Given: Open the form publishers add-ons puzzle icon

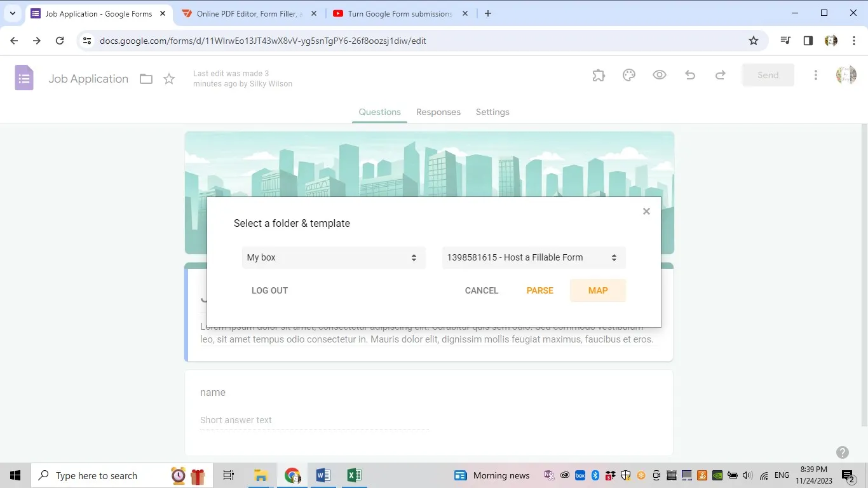Looking at the screenshot, I should coord(598,74).
